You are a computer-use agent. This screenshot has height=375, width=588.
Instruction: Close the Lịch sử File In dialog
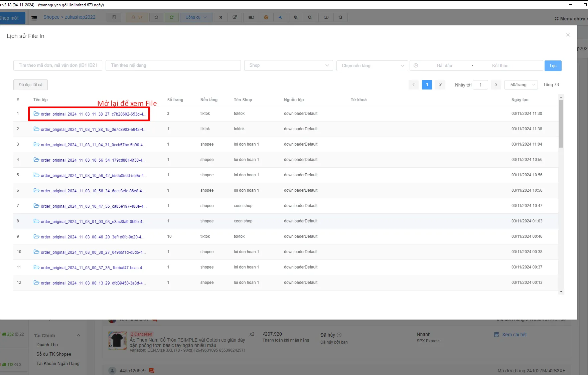pos(568,35)
